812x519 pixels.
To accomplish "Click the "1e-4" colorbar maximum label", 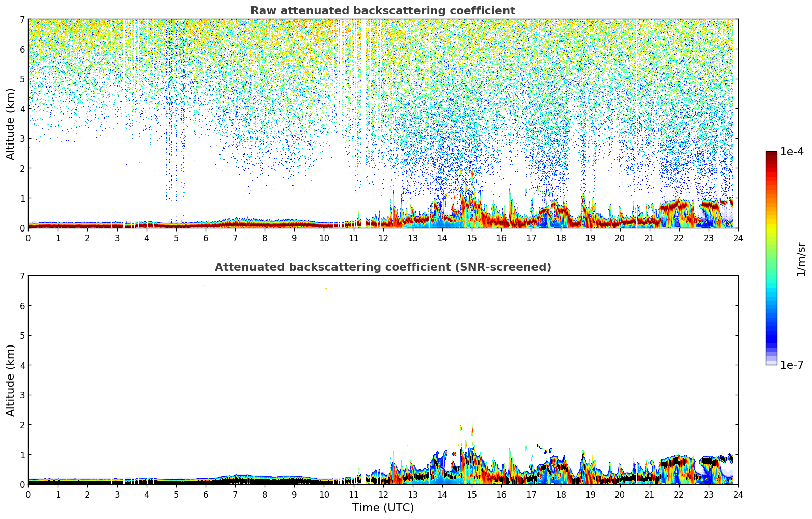I will click(x=792, y=152).
